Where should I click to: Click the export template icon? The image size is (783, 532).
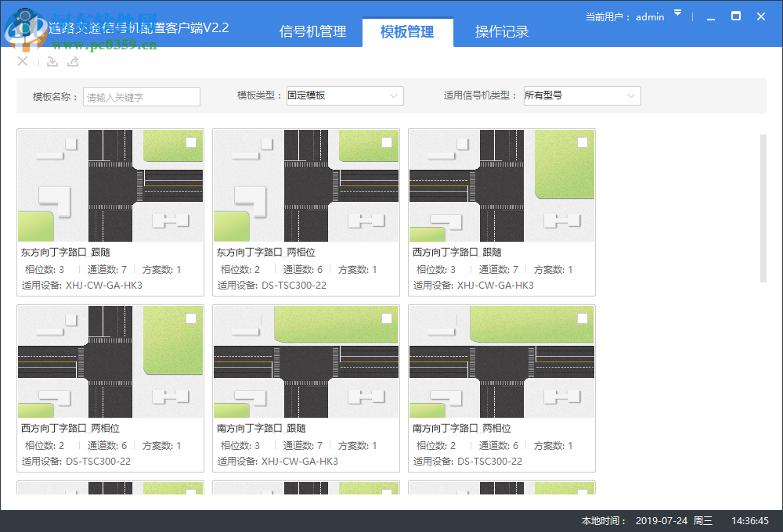coord(73,61)
